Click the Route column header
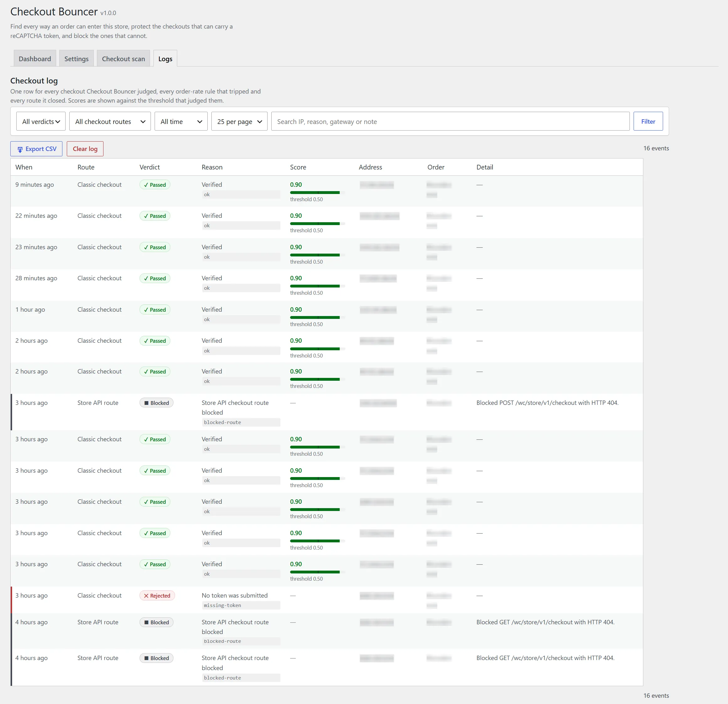This screenshot has height=704, width=728. [x=86, y=167]
